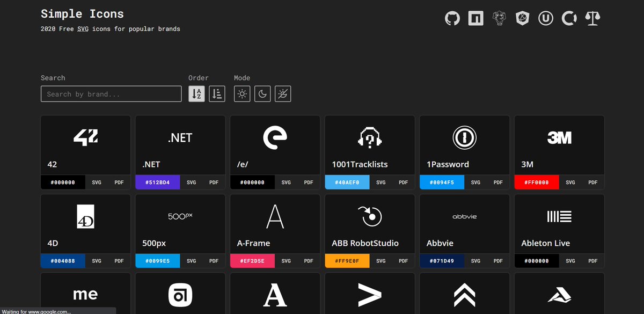
Task: Download PDF for /e/
Action: [309, 182]
